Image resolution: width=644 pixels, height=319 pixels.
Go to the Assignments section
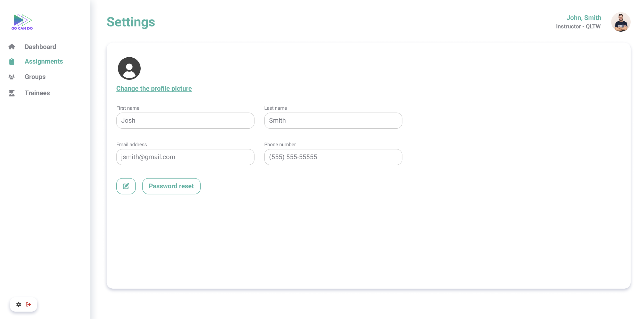click(x=44, y=61)
